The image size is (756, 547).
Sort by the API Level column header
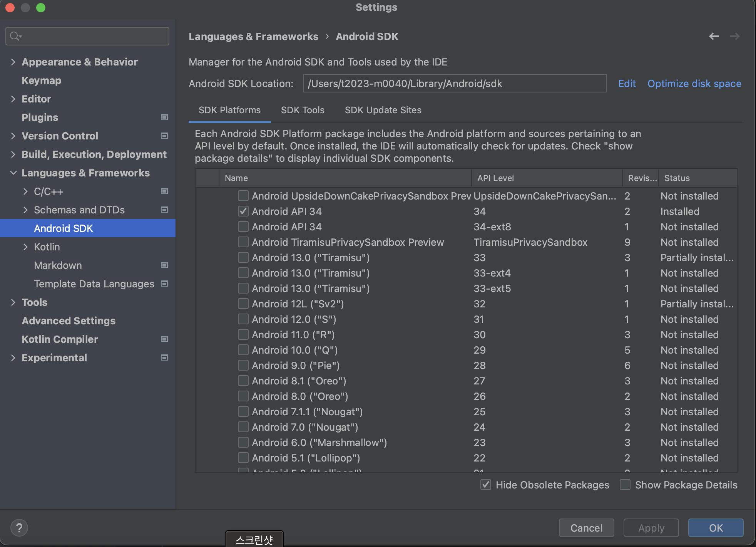pos(547,178)
